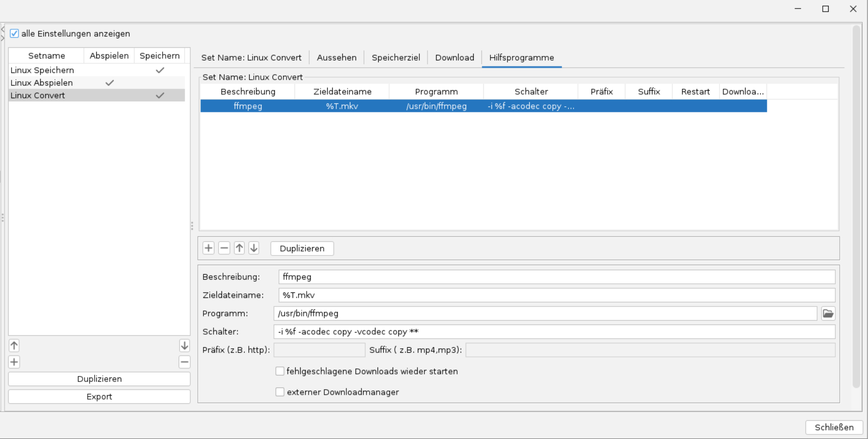
Task: Click the '/usr/bin/ffmpeg' table cell
Action: point(437,106)
